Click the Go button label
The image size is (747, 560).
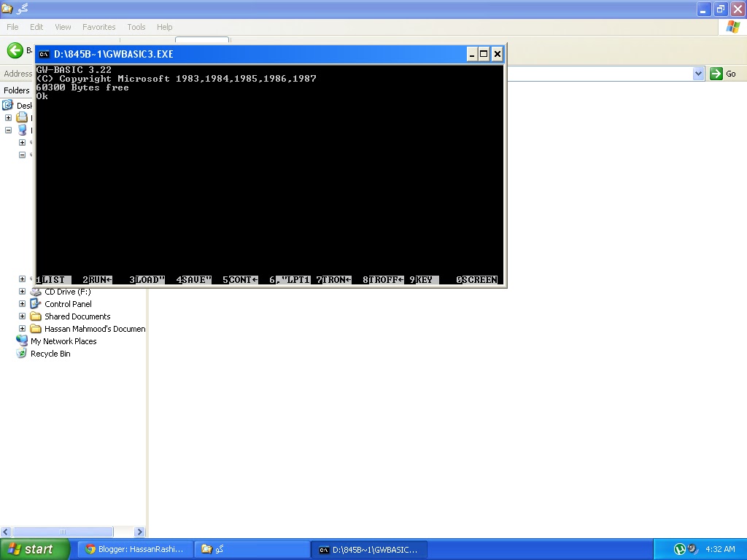click(x=731, y=74)
